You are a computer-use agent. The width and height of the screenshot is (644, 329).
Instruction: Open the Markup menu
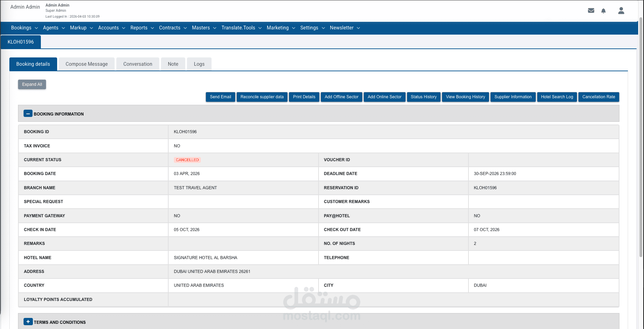pyautogui.click(x=82, y=28)
